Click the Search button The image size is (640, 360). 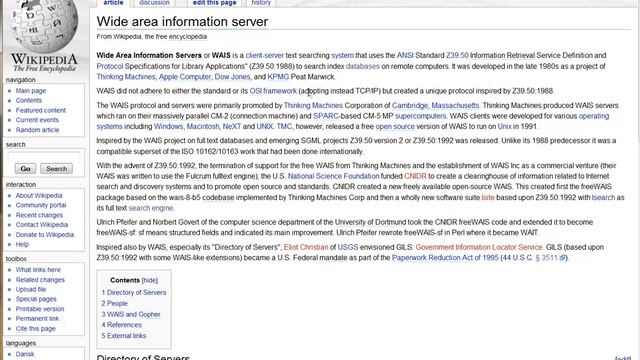pos(56,169)
